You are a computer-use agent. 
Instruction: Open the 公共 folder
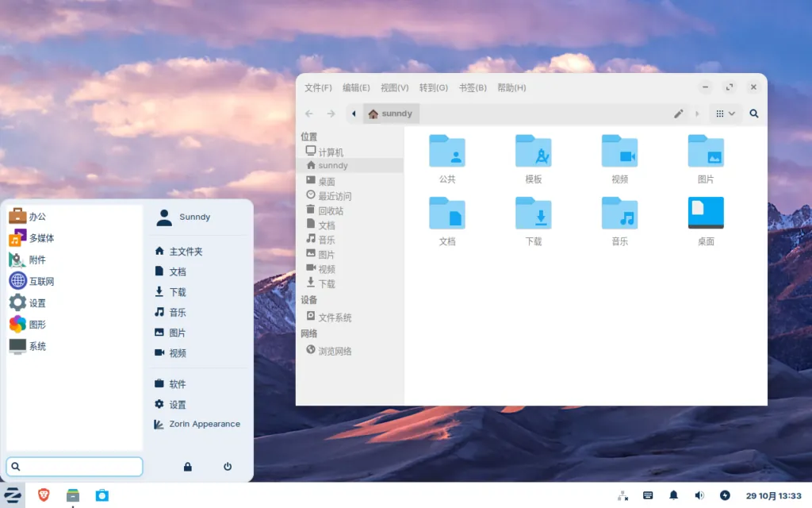pos(447,159)
